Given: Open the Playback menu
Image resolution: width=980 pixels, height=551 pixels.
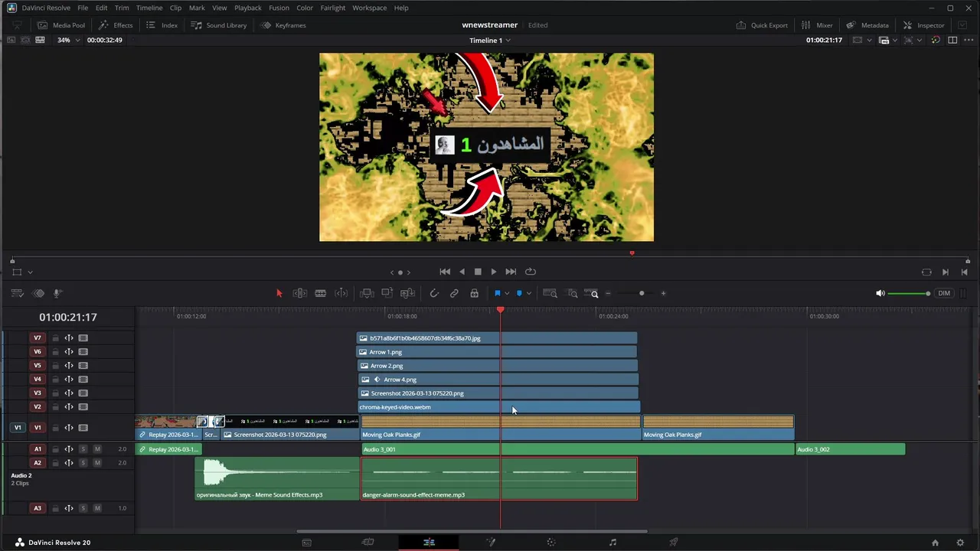Looking at the screenshot, I should coord(248,8).
